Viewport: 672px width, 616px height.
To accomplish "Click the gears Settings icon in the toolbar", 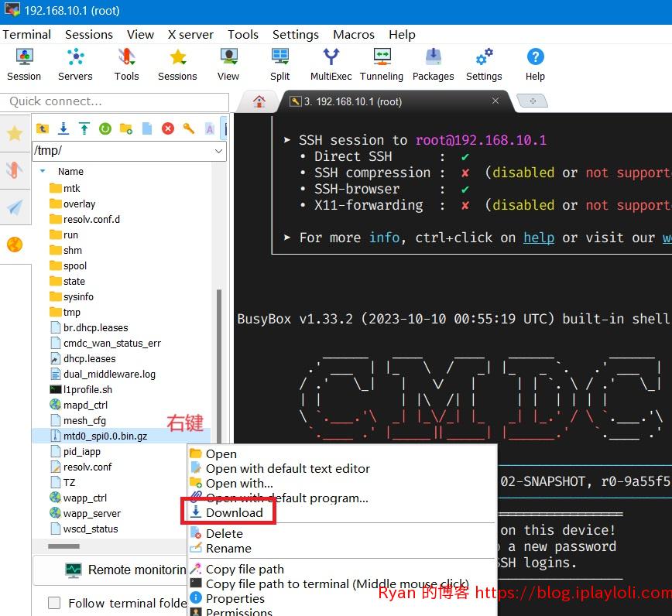I will 484,64.
